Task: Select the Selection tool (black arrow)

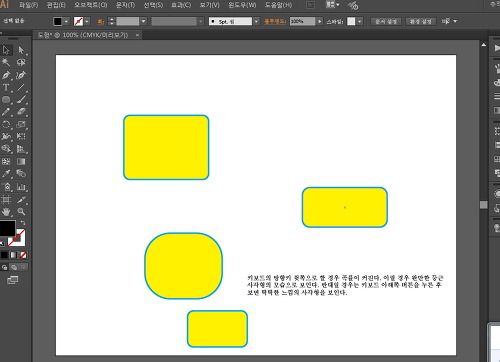Action: tap(6, 50)
